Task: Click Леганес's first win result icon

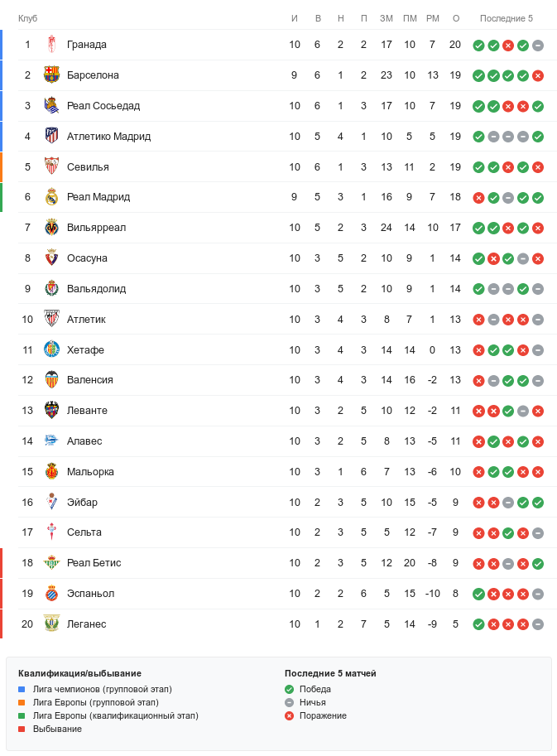Action: point(478,624)
